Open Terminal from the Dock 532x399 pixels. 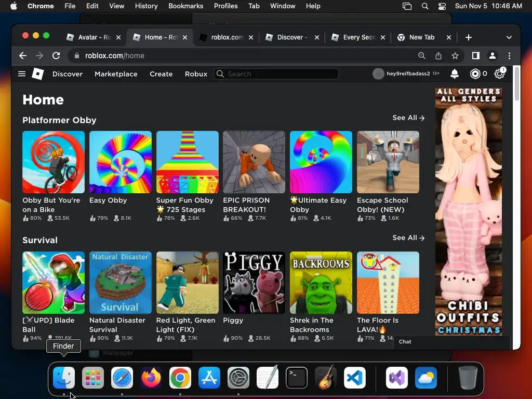click(297, 377)
